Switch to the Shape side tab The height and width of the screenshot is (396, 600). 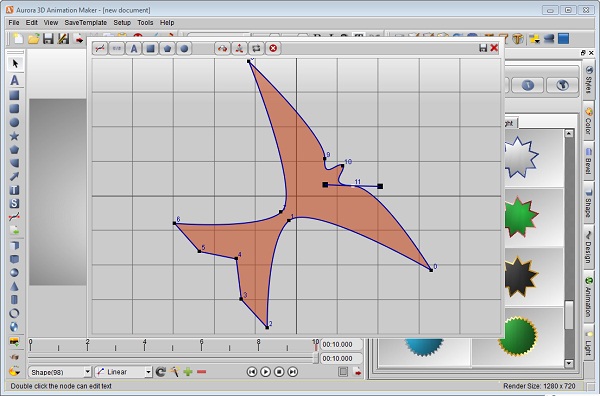[x=589, y=202]
